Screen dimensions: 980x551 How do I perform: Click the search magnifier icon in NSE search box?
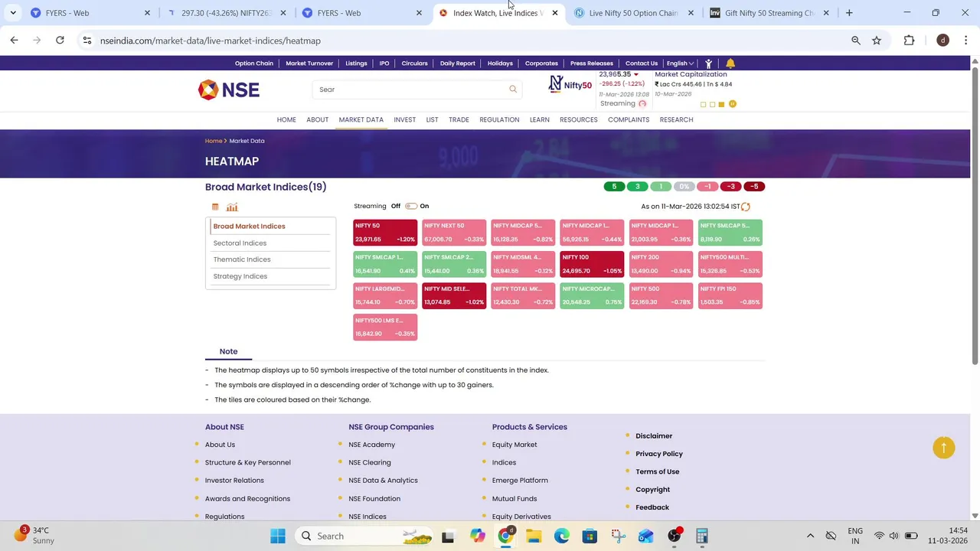(513, 90)
